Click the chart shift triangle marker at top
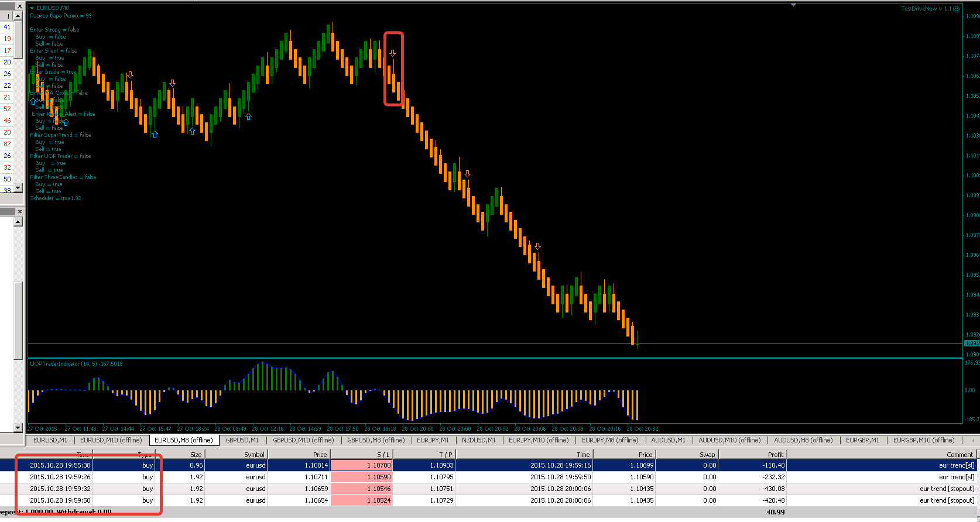This screenshot has width=980, height=522. 794,5
